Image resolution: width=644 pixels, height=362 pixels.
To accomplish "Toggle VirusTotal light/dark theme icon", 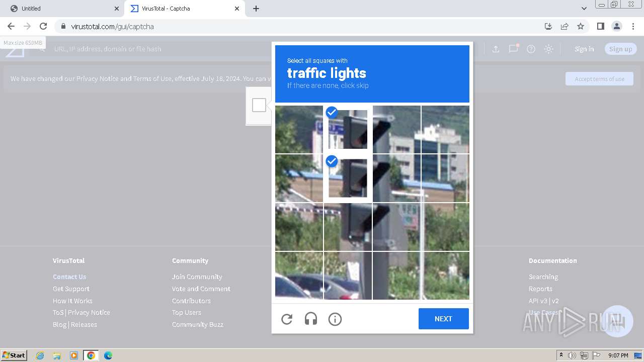I will 549,49.
